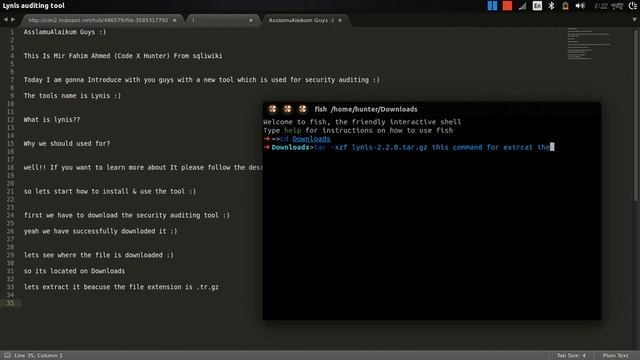This screenshot has width=640, height=360.
Task: Minimize the fish terminal window
Action: coord(287,109)
